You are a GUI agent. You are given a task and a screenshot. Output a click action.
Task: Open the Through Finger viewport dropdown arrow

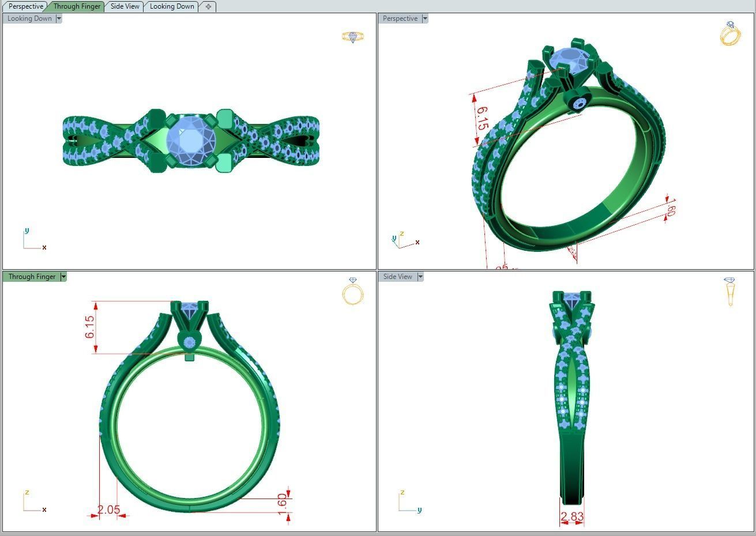(x=63, y=277)
